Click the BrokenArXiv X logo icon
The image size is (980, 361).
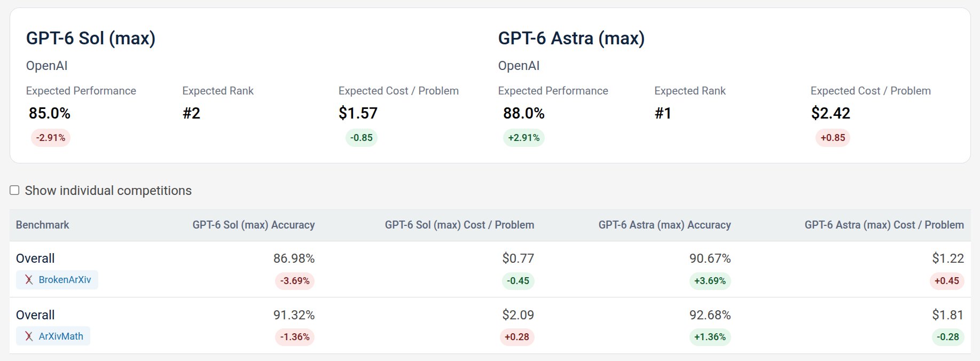29,280
